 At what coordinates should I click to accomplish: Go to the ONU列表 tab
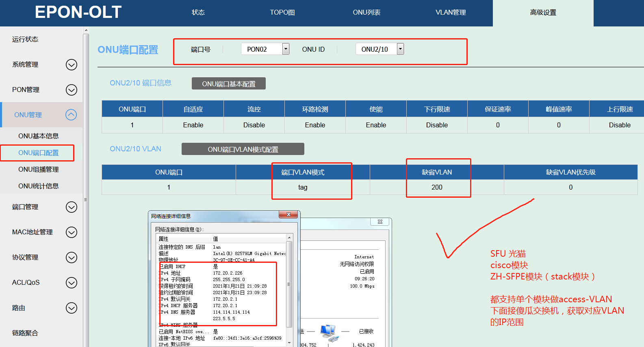click(x=366, y=13)
